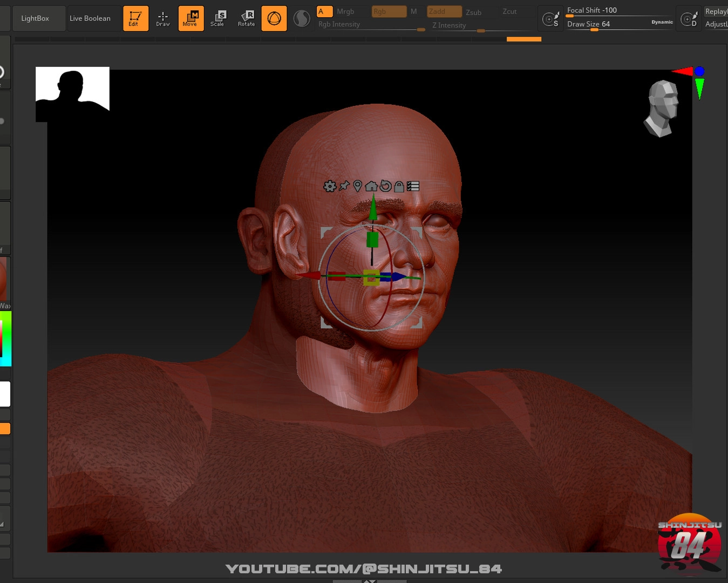The height and width of the screenshot is (583, 728).
Task: Reset gizmo with home icon
Action: coord(371,186)
